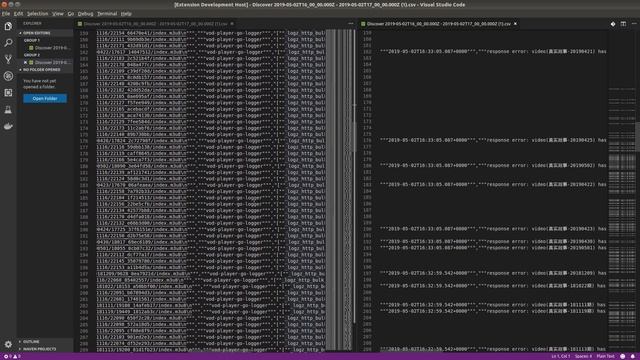The image size is (640, 360).
Task: Click the feedback smiley in status bar
Action: 623,356
